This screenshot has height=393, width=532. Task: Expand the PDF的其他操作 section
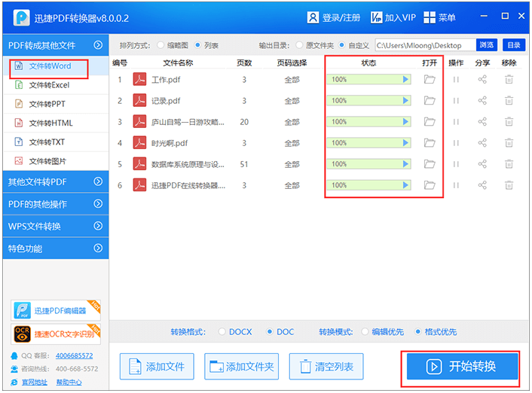[x=98, y=204]
